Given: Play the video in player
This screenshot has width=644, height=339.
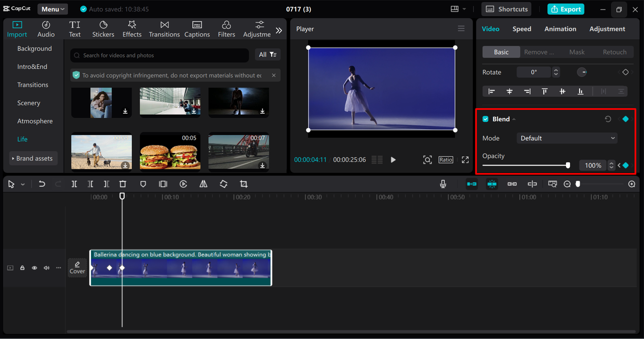Looking at the screenshot, I should (393, 159).
